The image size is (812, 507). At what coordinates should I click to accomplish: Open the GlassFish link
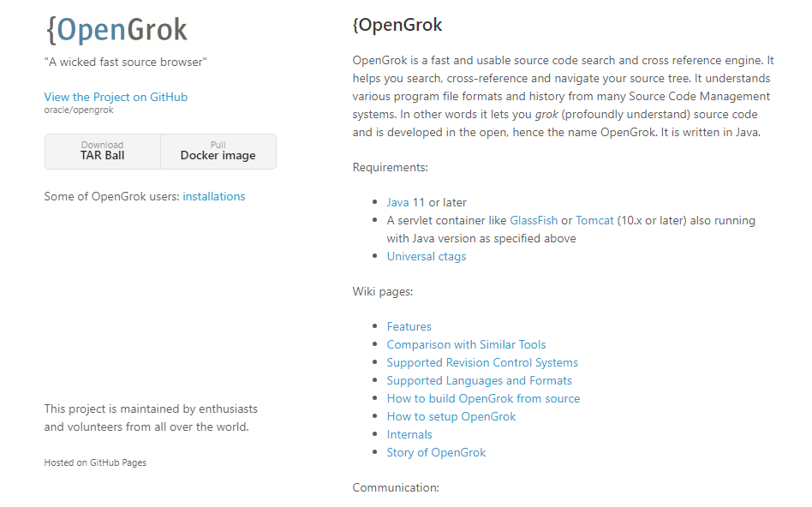click(534, 220)
